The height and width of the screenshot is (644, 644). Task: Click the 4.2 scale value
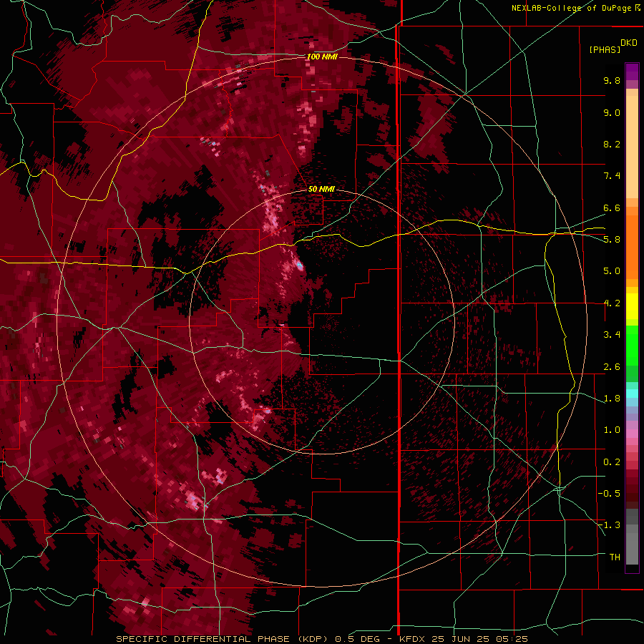pyautogui.click(x=612, y=303)
